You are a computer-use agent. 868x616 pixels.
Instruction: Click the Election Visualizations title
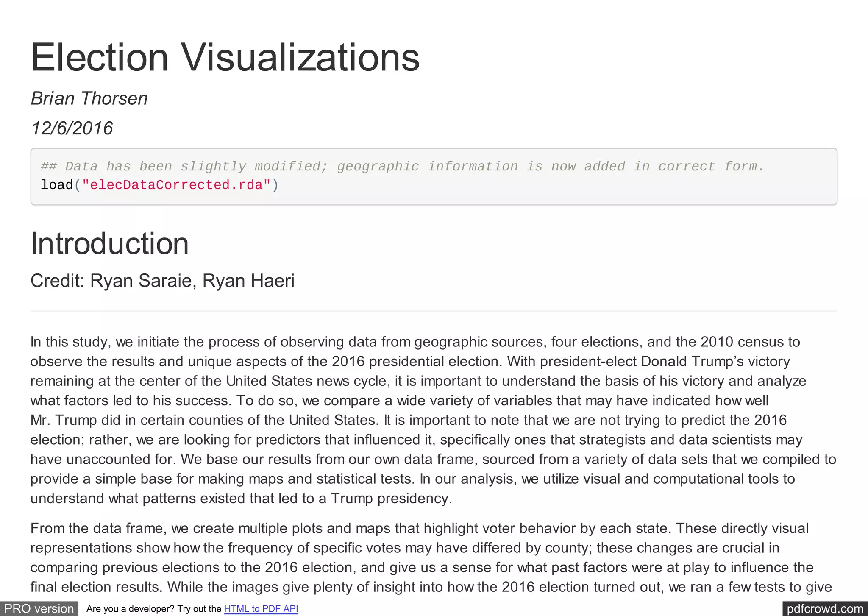tap(225, 57)
